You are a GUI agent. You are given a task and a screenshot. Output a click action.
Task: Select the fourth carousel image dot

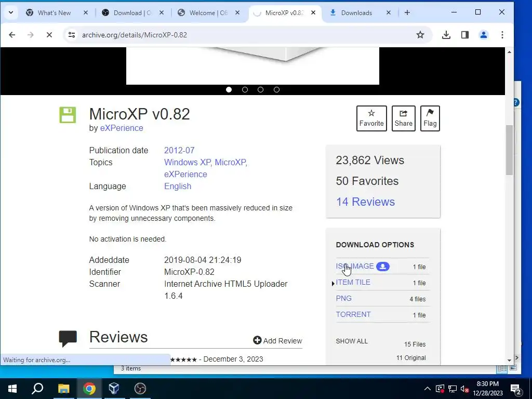click(276, 89)
